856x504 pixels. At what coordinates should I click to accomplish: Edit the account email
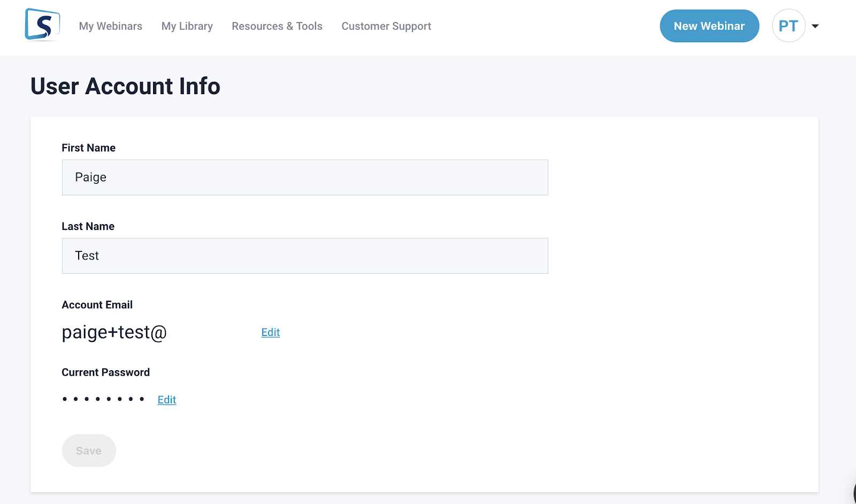(x=271, y=332)
